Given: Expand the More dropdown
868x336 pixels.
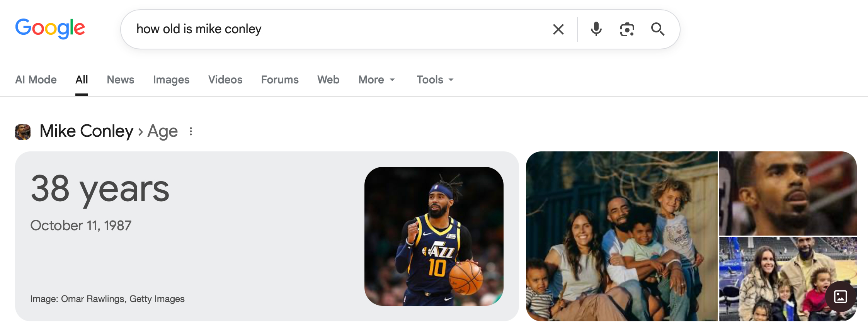Looking at the screenshot, I should coord(377,80).
